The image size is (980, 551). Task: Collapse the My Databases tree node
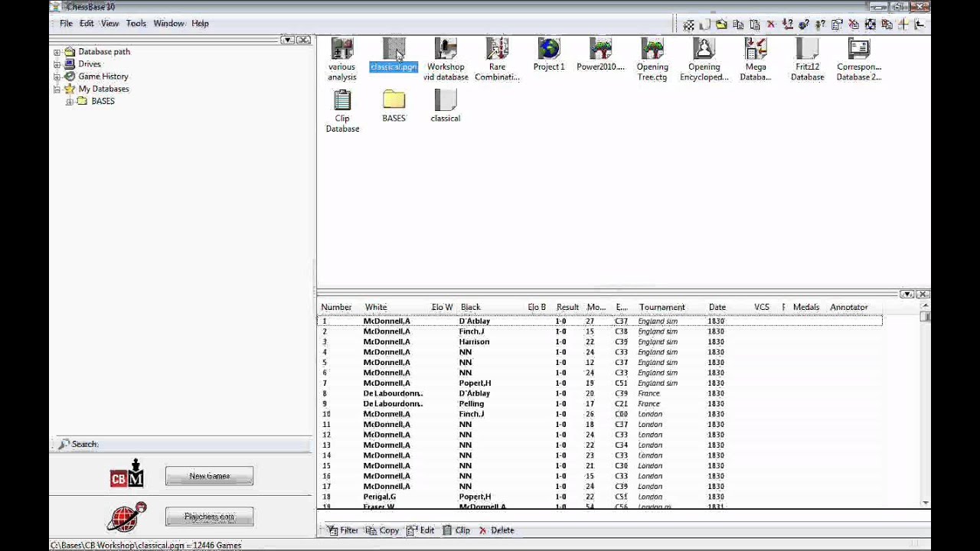coord(57,89)
